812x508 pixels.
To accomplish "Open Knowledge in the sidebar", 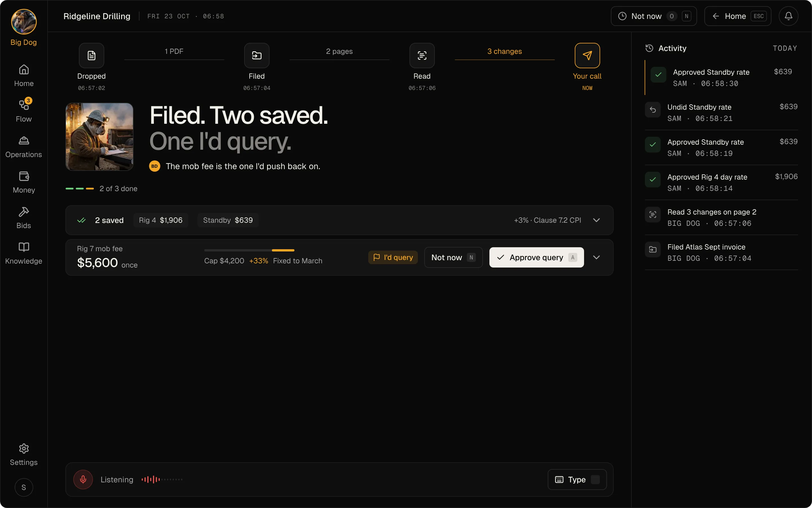I will coord(23,254).
